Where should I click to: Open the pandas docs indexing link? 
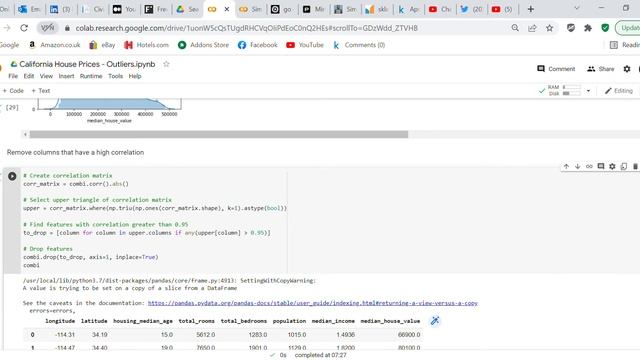313,303
